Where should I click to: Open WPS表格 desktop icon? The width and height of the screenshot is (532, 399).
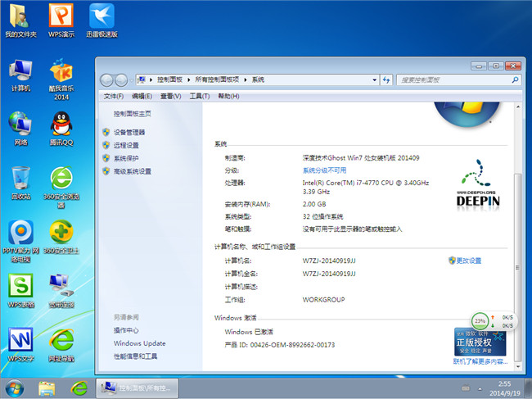pyautogui.click(x=20, y=291)
